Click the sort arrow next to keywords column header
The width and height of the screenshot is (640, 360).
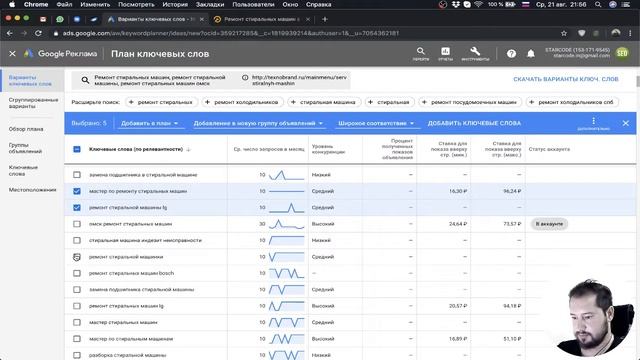pos(188,149)
